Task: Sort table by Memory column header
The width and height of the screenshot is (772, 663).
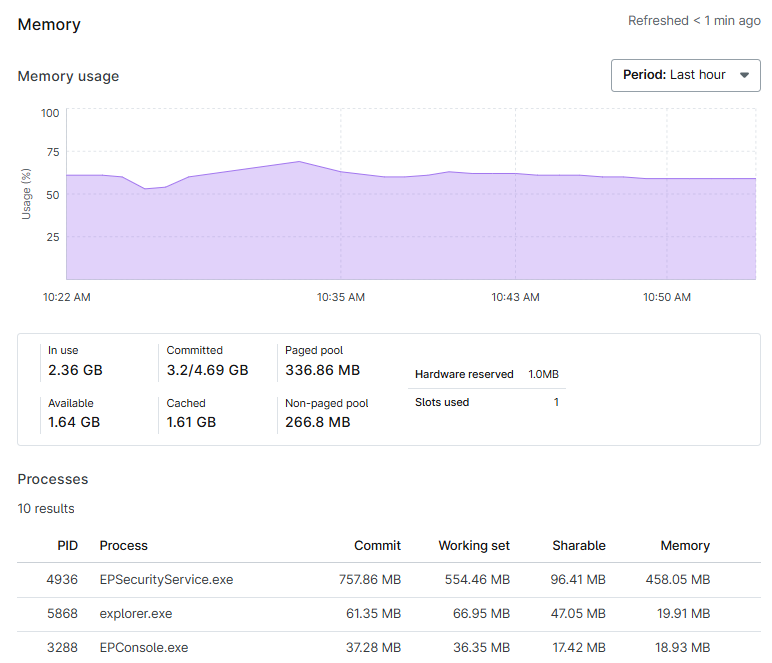Action: (685, 546)
